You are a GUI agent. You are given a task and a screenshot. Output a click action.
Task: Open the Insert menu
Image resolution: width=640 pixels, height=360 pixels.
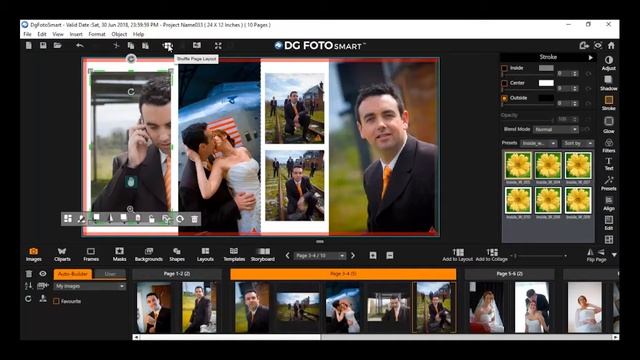point(76,34)
